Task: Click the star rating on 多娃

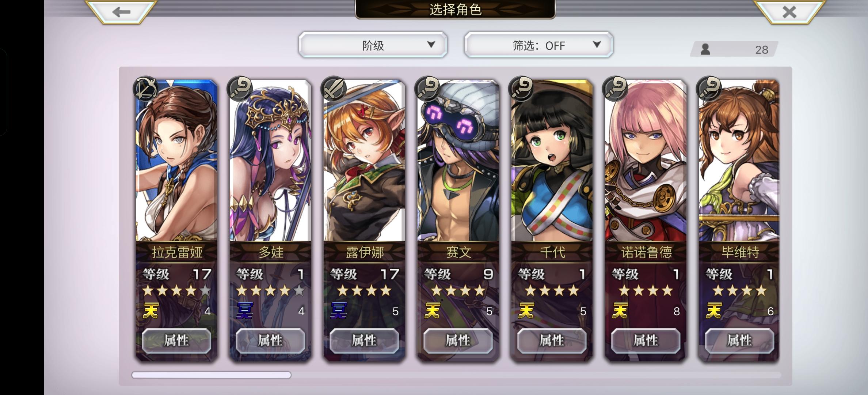Action: pyautogui.click(x=270, y=291)
